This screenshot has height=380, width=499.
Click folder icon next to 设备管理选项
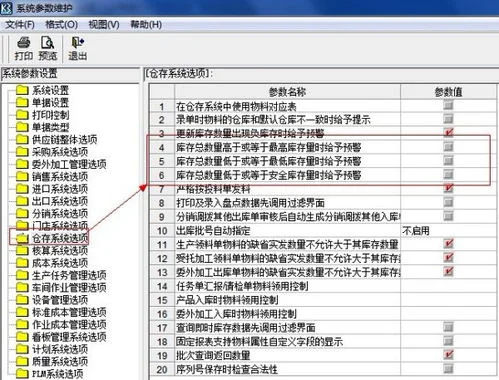tap(22, 300)
